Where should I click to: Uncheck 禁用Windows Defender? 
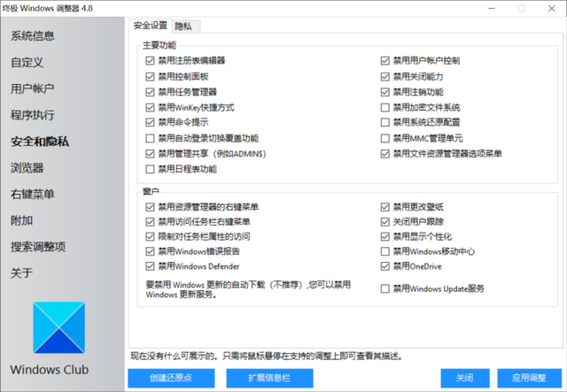pyautogui.click(x=150, y=266)
